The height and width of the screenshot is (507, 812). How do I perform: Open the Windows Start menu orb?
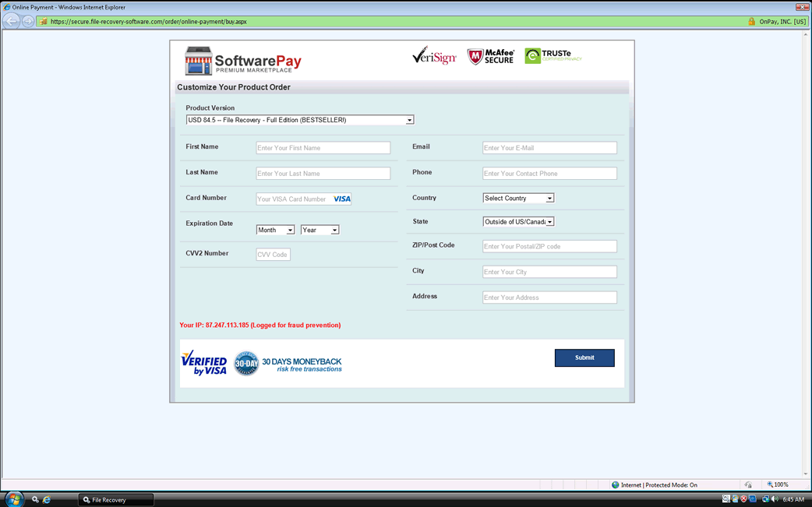[x=14, y=499]
